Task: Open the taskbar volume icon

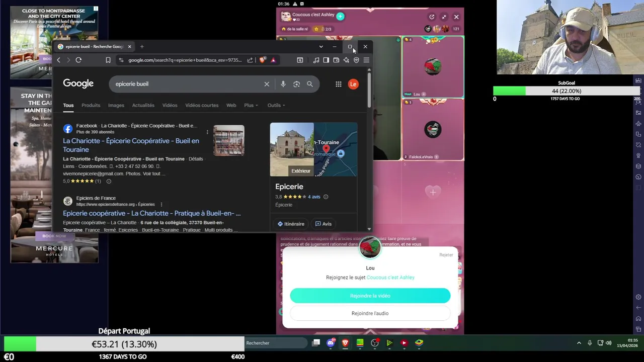Action: point(609,343)
